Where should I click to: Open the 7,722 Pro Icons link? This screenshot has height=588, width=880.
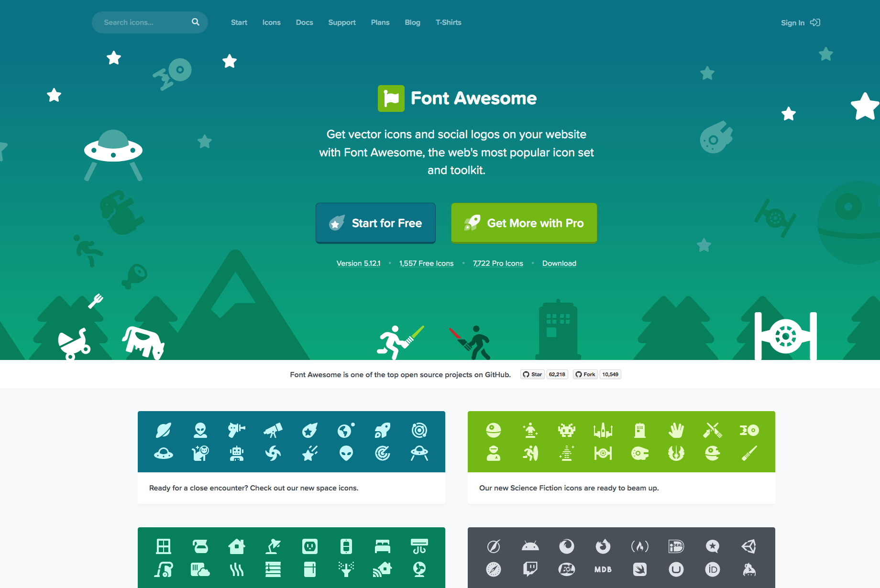pos(498,263)
